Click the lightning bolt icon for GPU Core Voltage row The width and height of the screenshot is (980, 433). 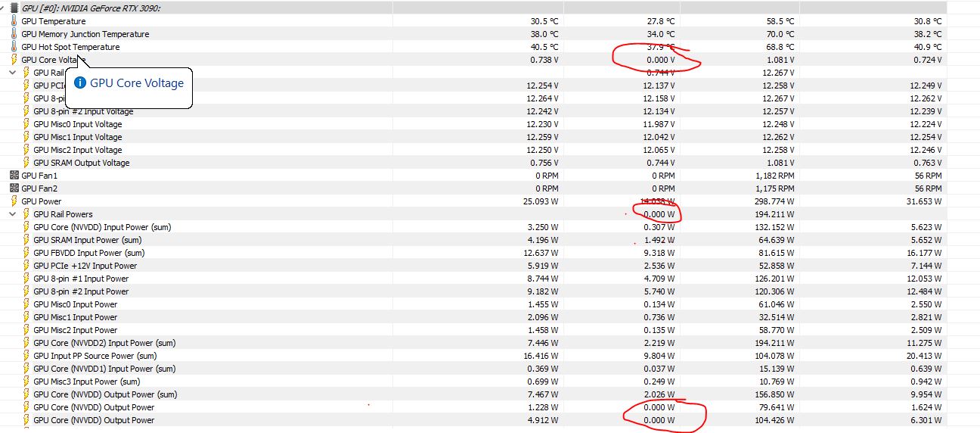tap(14, 60)
